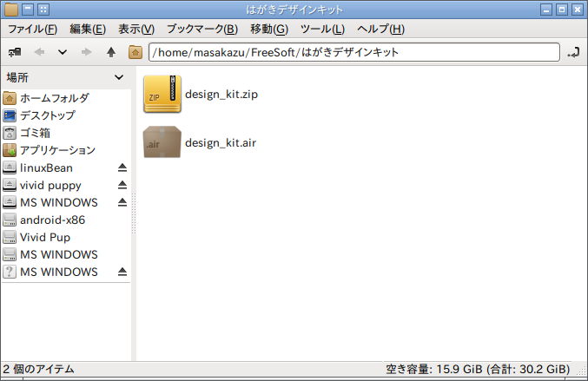The image size is (588, 381).
Task: Eject the first MS WINDOWS volume
Action: pyautogui.click(x=122, y=203)
